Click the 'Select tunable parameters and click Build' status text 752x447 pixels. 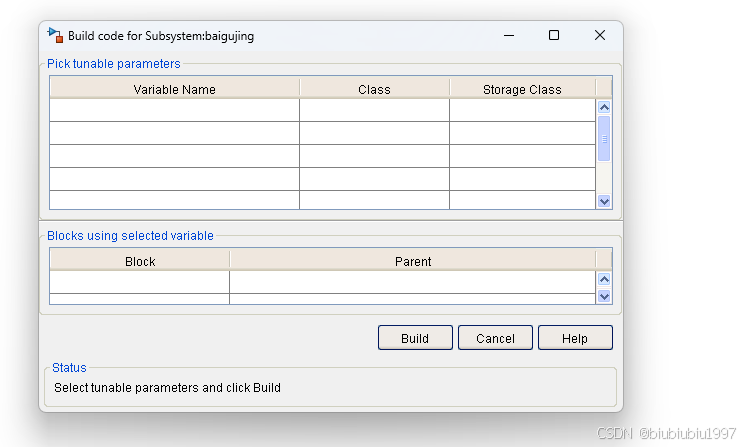coord(167,388)
